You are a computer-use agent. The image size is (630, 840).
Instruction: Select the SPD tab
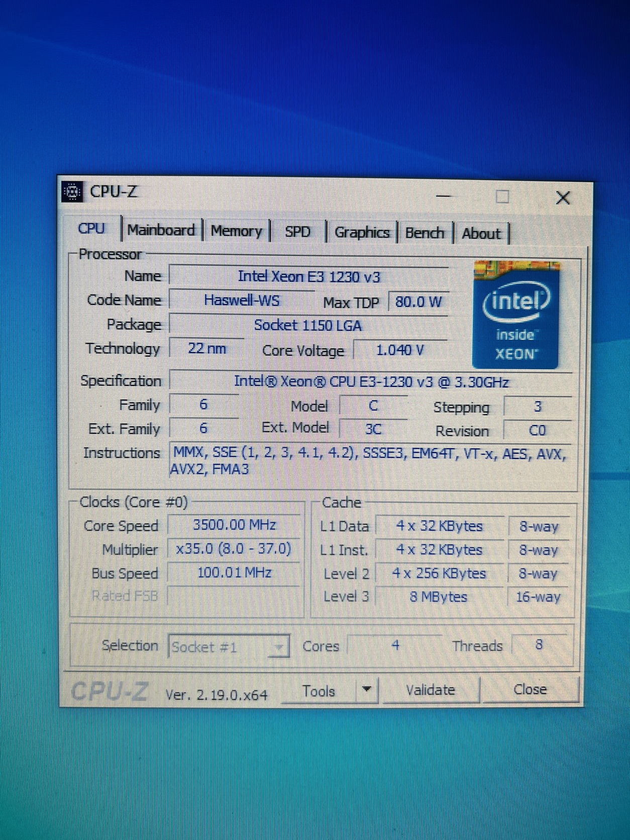pos(297,232)
